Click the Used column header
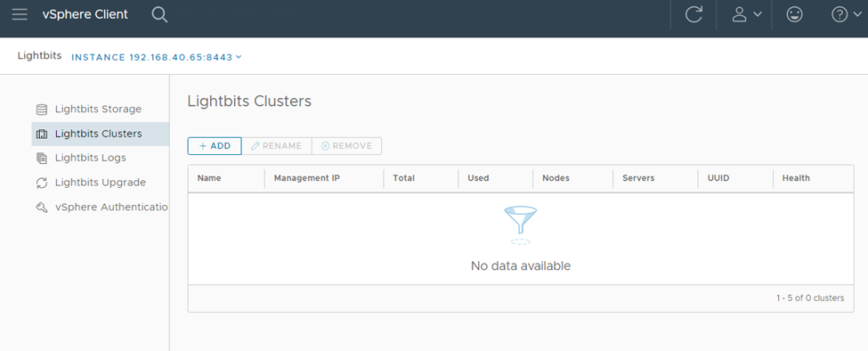Viewport: 868px width, 351px height. [478, 178]
